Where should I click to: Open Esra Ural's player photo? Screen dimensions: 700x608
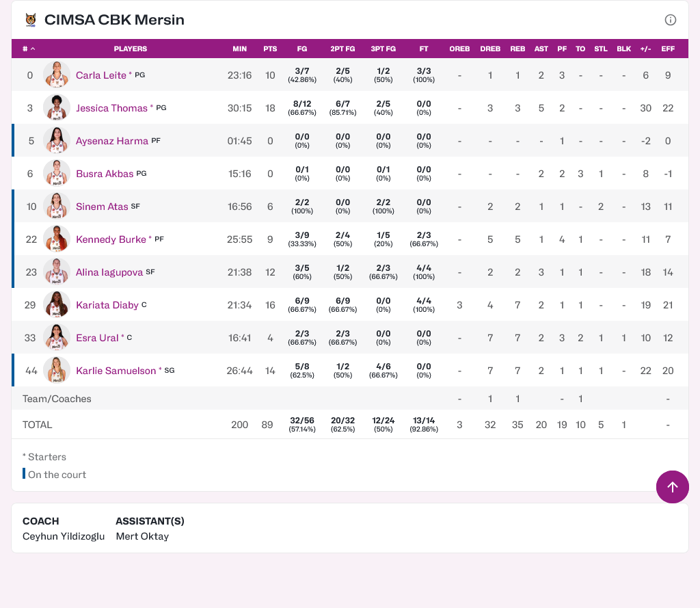tap(57, 338)
